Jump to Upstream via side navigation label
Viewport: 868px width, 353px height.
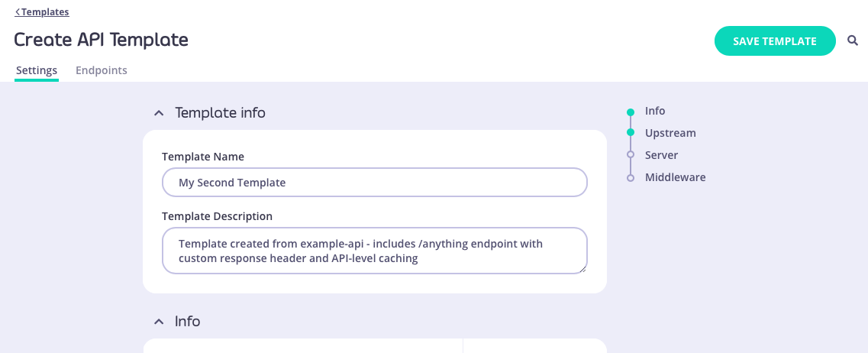click(670, 133)
